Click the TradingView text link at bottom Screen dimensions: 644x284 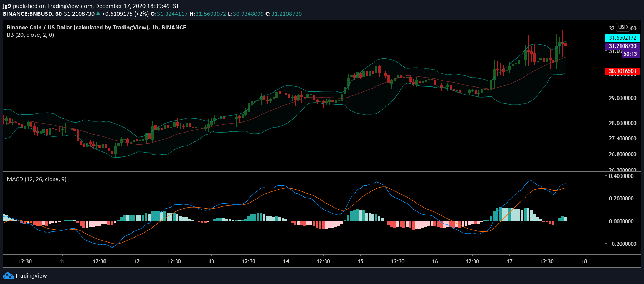(x=31, y=276)
